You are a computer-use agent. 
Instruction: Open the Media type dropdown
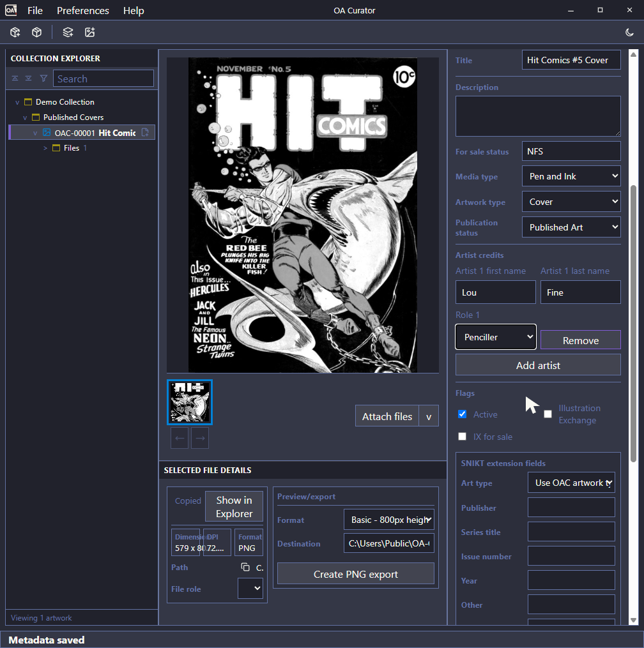tap(571, 176)
